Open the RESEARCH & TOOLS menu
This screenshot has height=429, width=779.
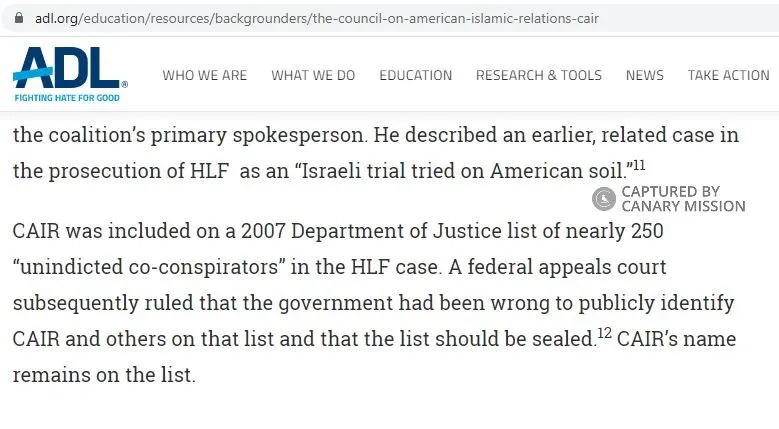(538, 75)
